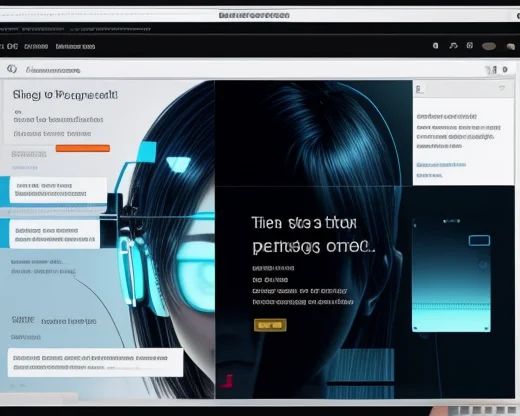Click the rightmost icon of the address bar
The width and height of the screenshot is (520, 416).
point(505,70)
